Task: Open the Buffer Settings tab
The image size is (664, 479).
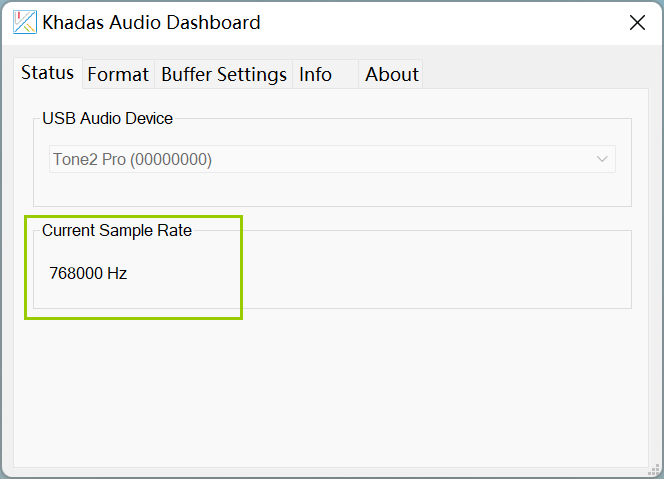Action: point(224,75)
